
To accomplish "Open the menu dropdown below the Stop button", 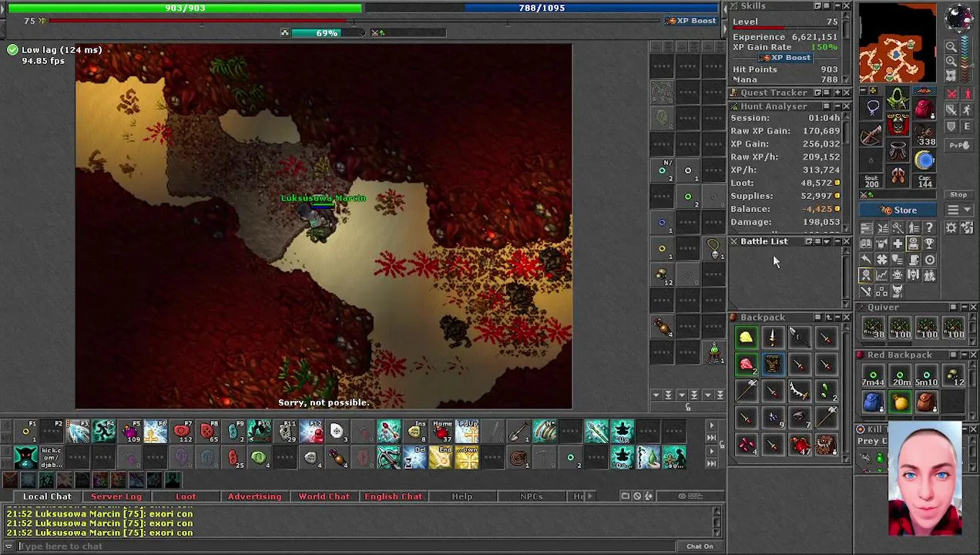I will 958,210.
